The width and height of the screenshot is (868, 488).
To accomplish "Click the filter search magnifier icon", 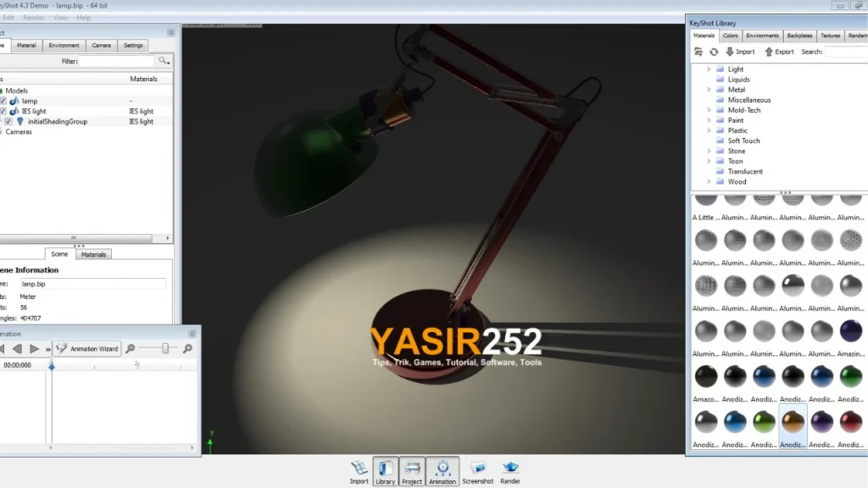I will (162, 60).
